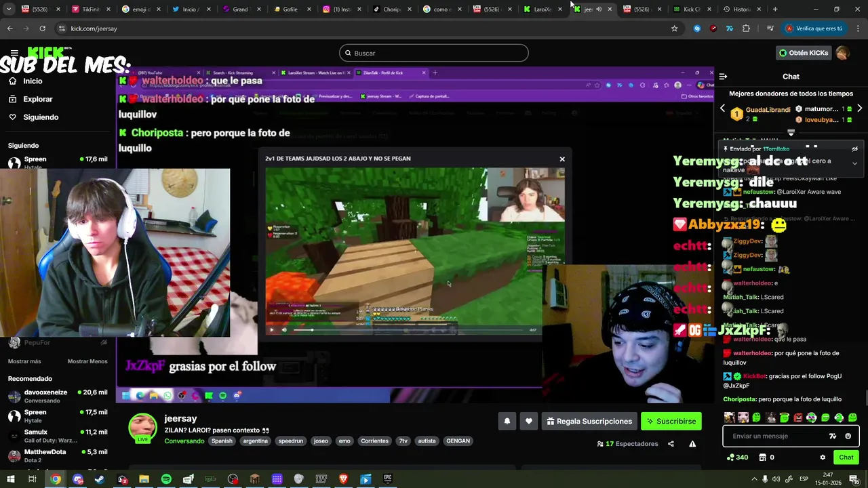This screenshot has height=488, width=868.
Task: Click Mostrar Menos in sidebar
Action: click(x=87, y=361)
